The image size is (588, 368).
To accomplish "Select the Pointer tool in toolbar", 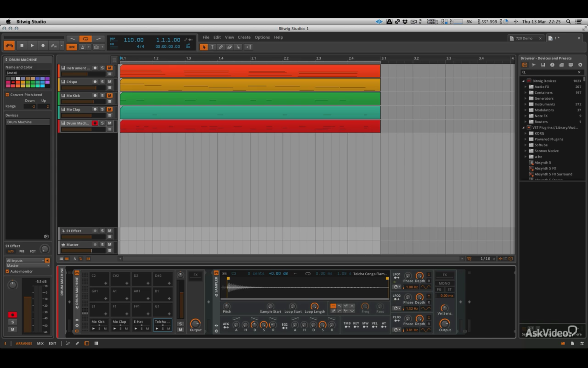I will (x=204, y=47).
